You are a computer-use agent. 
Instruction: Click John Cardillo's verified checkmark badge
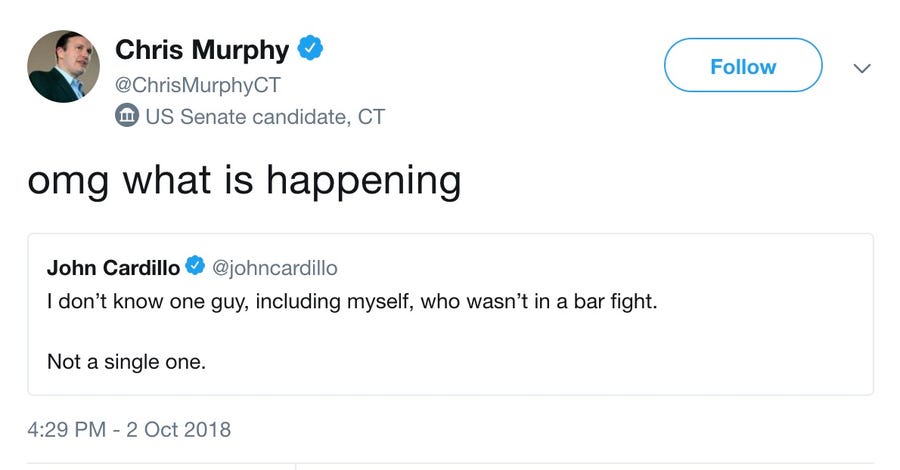click(x=196, y=267)
